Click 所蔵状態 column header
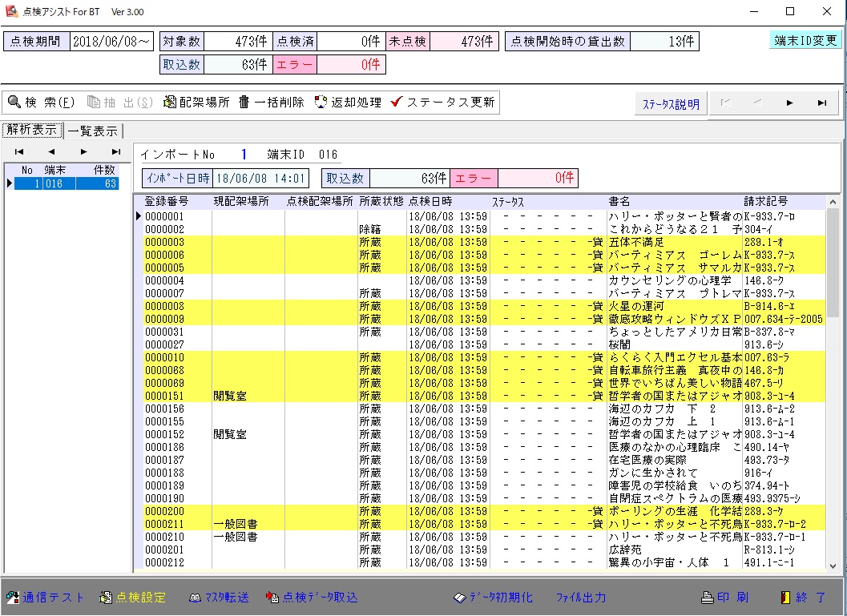 click(x=381, y=201)
